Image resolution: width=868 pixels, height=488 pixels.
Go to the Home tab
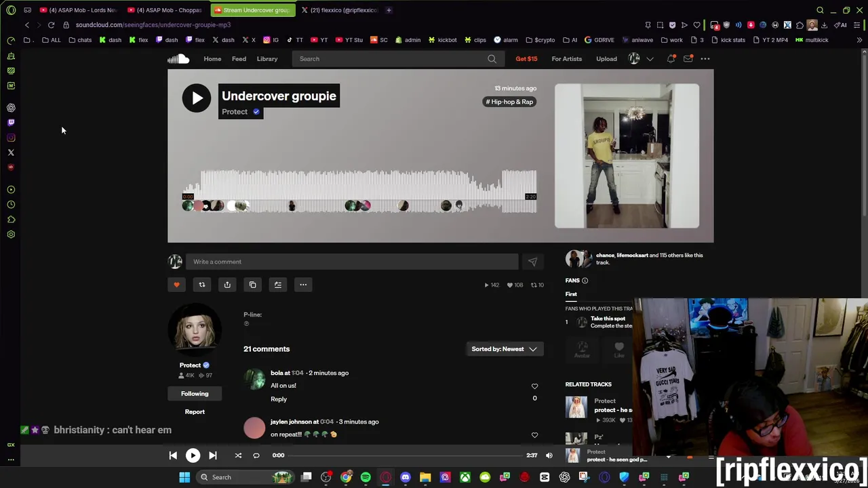pyautogui.click(x=212, y=59)
